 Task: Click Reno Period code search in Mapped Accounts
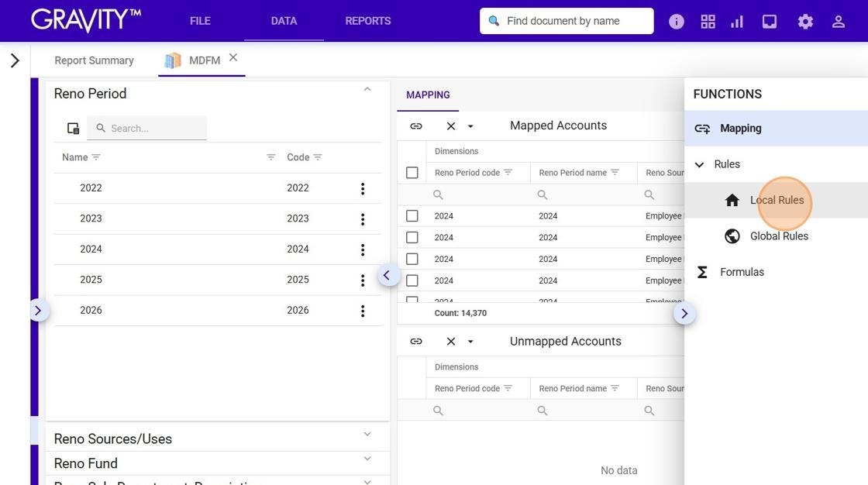tap(478, 195)
